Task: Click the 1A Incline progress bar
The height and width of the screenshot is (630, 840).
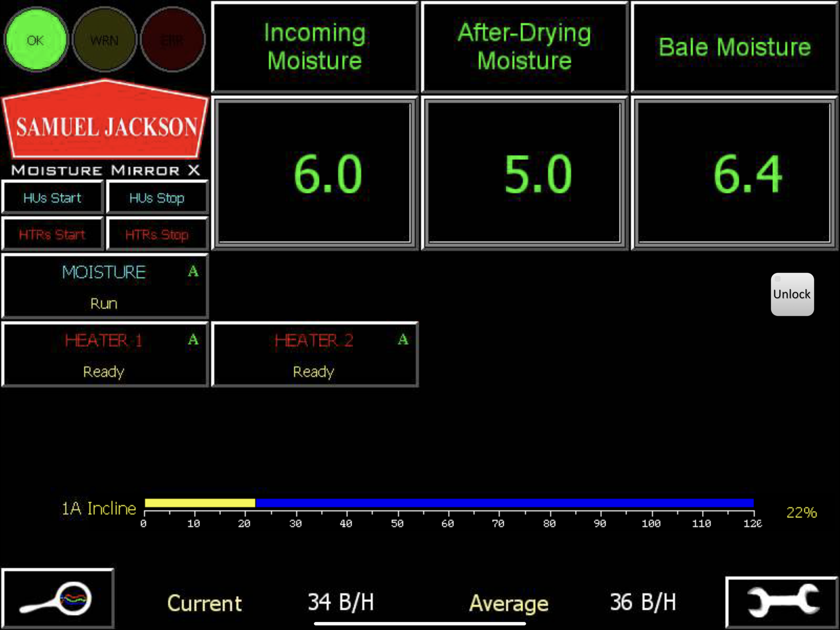Action: 449,503
